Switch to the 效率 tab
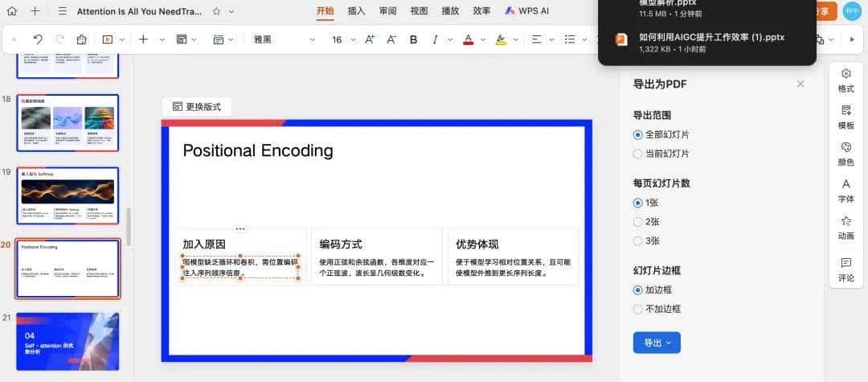868x382 pixels. (481, 11)
